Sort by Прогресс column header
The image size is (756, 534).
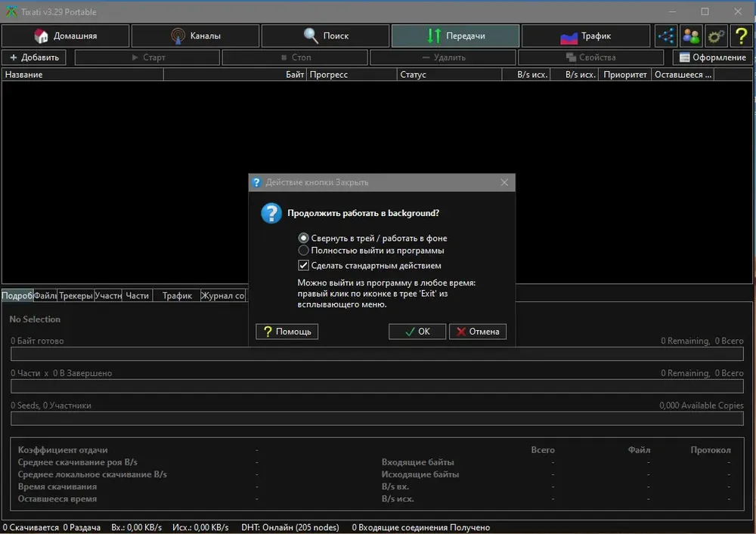[352, 75]
